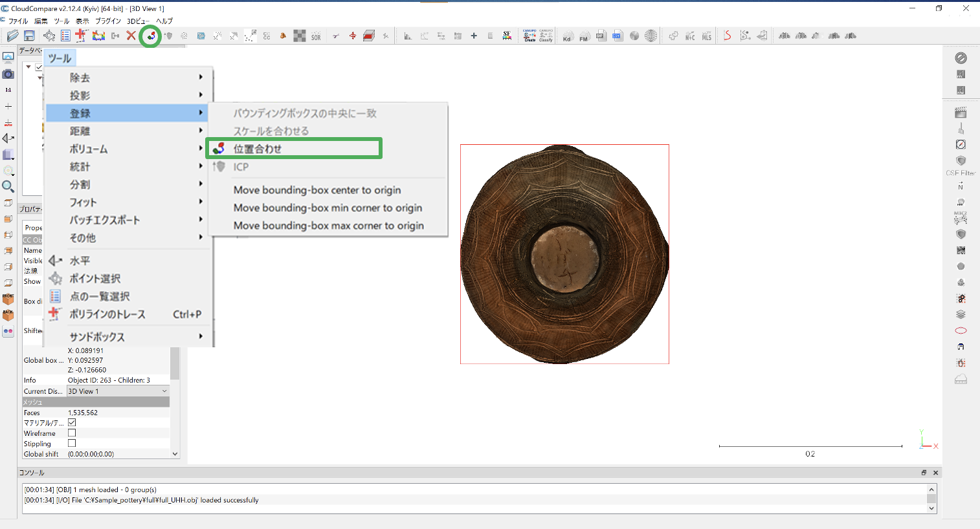
Task: Uncheck the マテリアル/テ… checkbox
Action: pos(72,422)
